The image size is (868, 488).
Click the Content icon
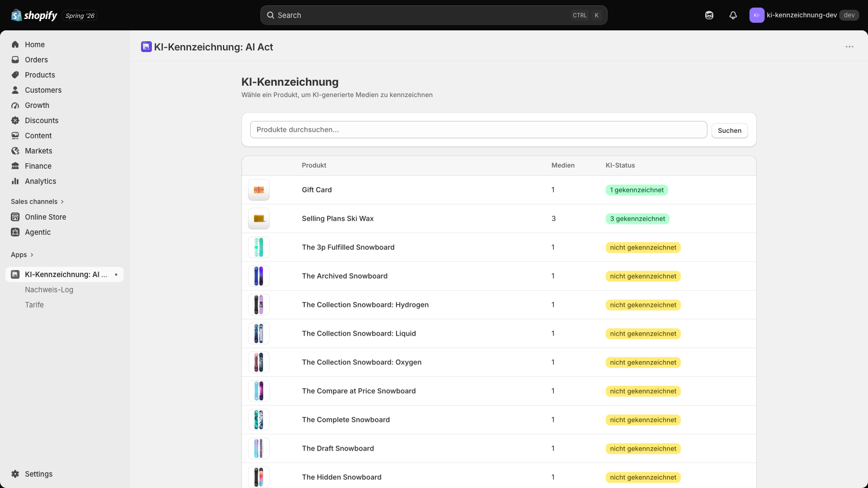click(x=15, y=136)
